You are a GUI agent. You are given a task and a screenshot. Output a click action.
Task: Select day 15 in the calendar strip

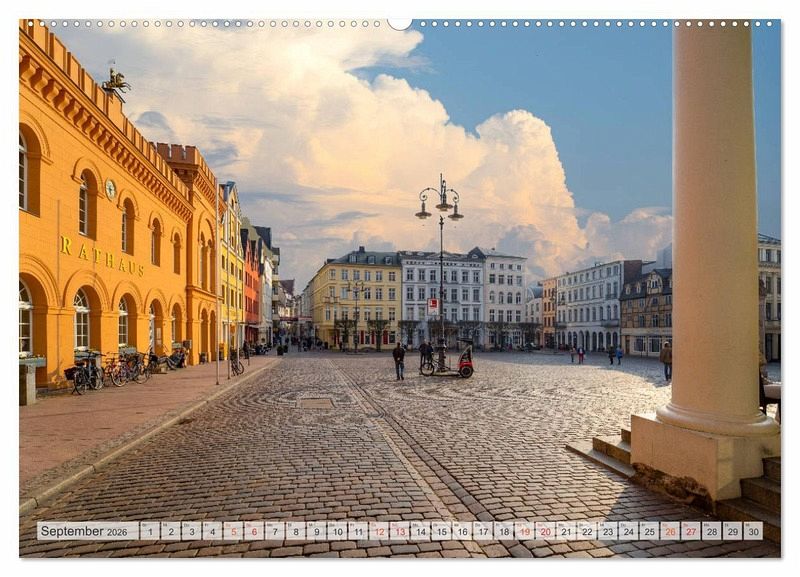(x=441, y=531)
